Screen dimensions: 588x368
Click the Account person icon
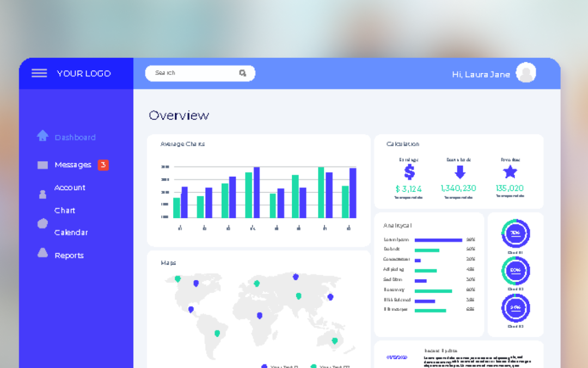(42, 194)
